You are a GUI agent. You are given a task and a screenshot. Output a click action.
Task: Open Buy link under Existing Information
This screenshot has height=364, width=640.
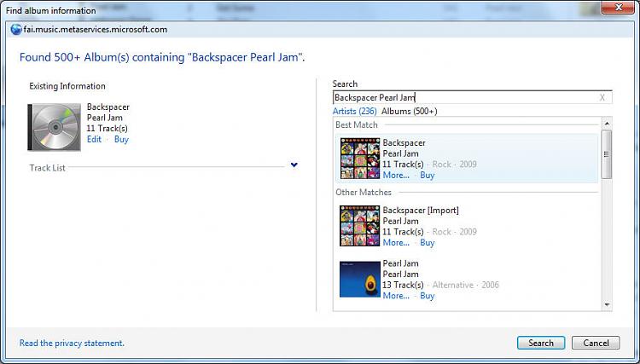[122, 140]
